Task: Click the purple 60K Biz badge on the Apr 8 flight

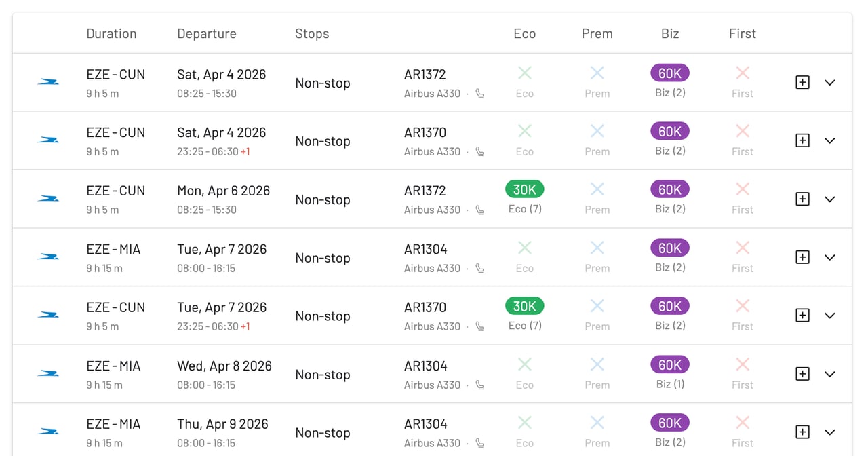Action: (x=669, y=364)
